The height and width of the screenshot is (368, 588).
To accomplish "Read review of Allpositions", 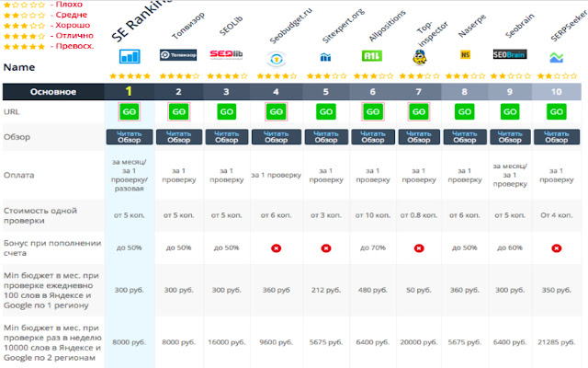I will pyautogui.click(x=373, y=137).
